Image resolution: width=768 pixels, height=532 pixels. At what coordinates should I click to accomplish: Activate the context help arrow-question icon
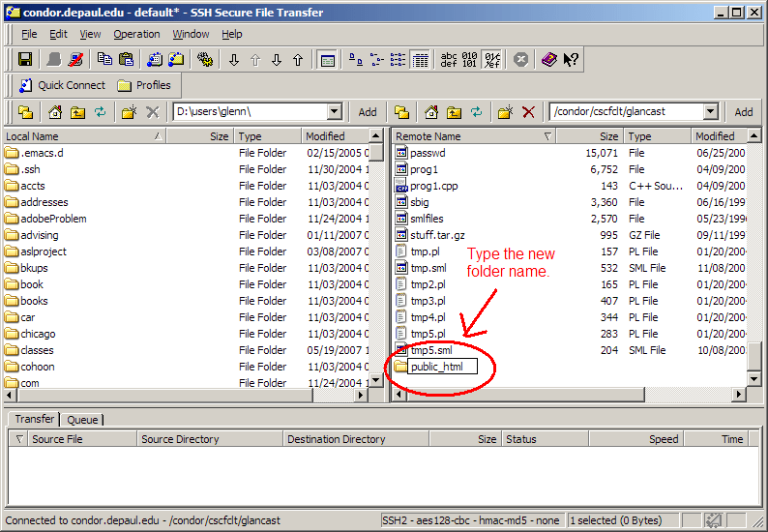571,60
